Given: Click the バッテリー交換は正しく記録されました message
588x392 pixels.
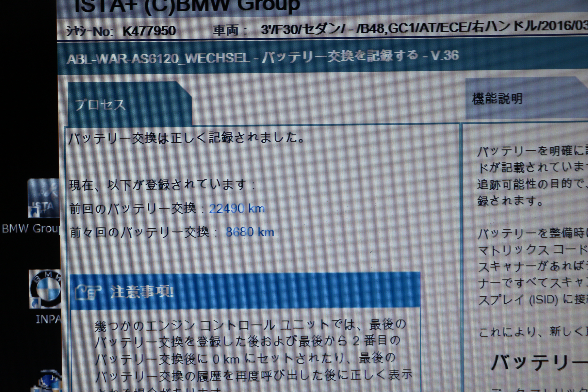Looking at the screenshot, I should point(186,138).
